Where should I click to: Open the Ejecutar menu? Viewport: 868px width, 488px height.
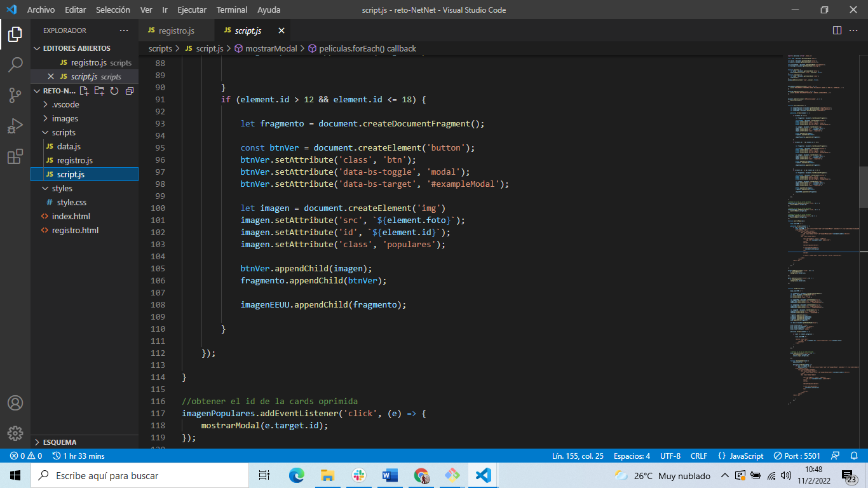(192, 10)
